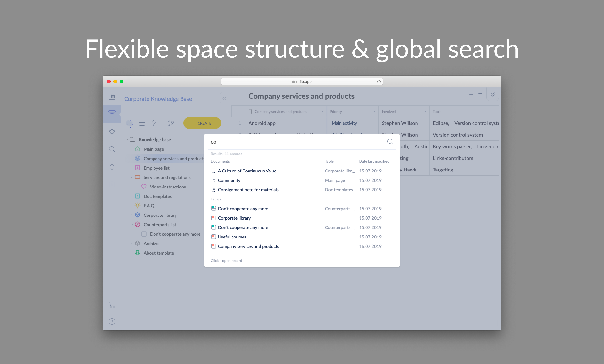Click into the search field containing 'co'
This screenshot has width=604, height=364.
pyautogui.click(x=270, y=142)
